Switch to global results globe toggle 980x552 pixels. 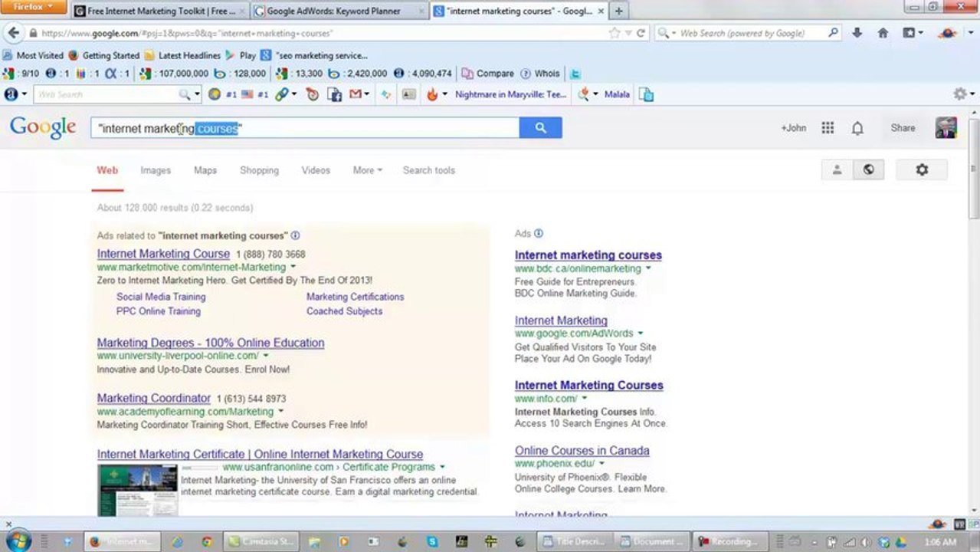click(868, 169)
